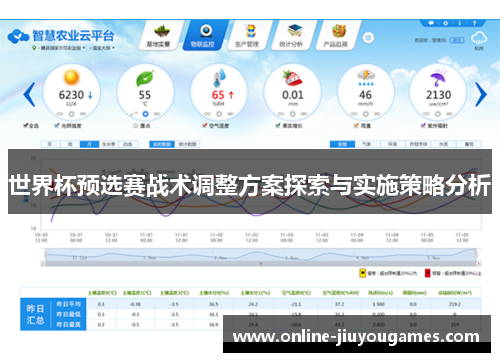Screen dimensions: 500x362
Task: Toggle the 果实增长 checkbox
Action: coord(278,125)
